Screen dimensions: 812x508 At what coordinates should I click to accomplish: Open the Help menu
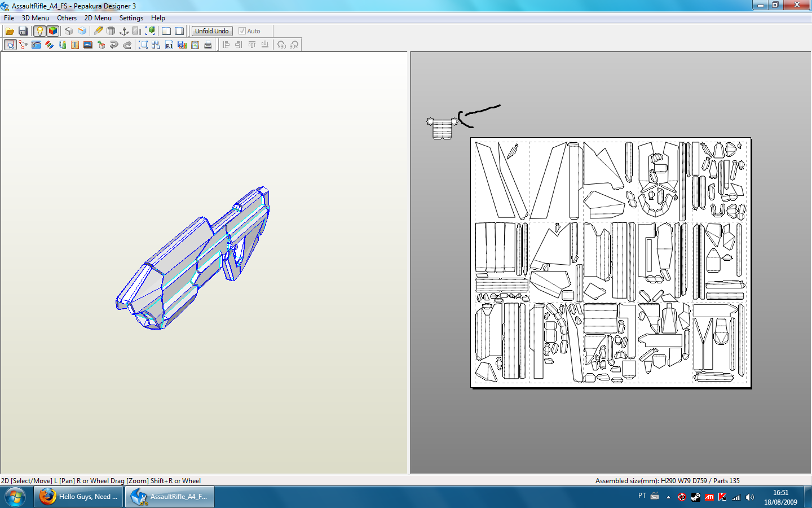point(158,18)
